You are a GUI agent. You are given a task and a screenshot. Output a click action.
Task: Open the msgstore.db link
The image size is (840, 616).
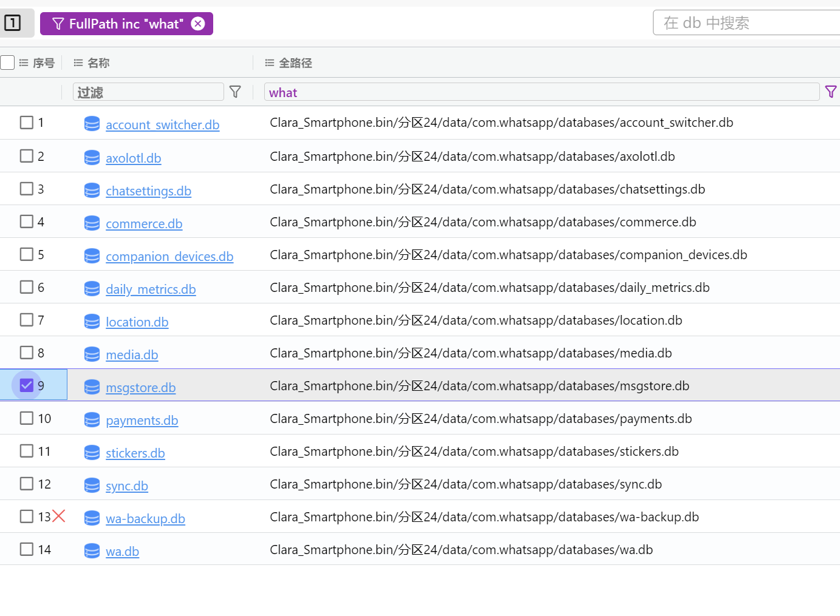pos(140,387)
